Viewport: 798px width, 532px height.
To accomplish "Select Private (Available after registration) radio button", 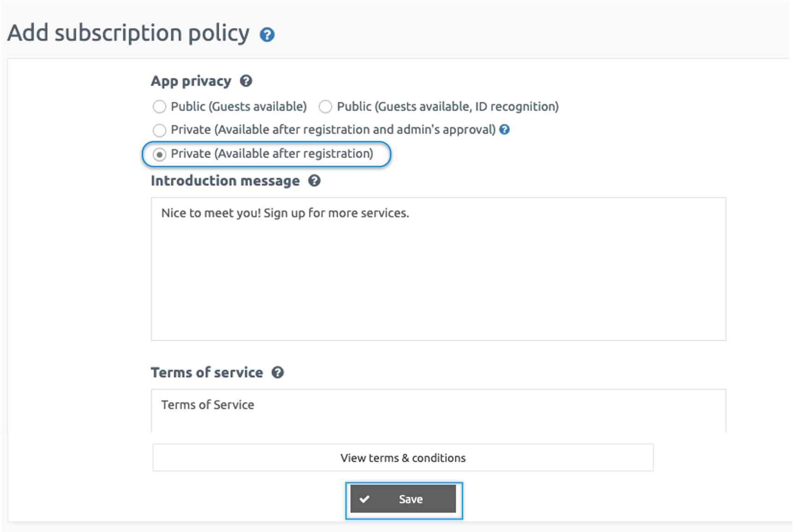I will tap(159, 154).
